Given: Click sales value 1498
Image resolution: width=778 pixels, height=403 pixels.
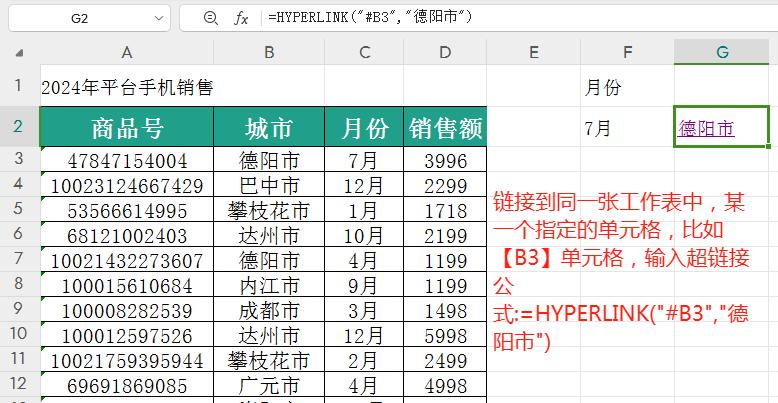Looking at the screenshot, I should point(445,311).
